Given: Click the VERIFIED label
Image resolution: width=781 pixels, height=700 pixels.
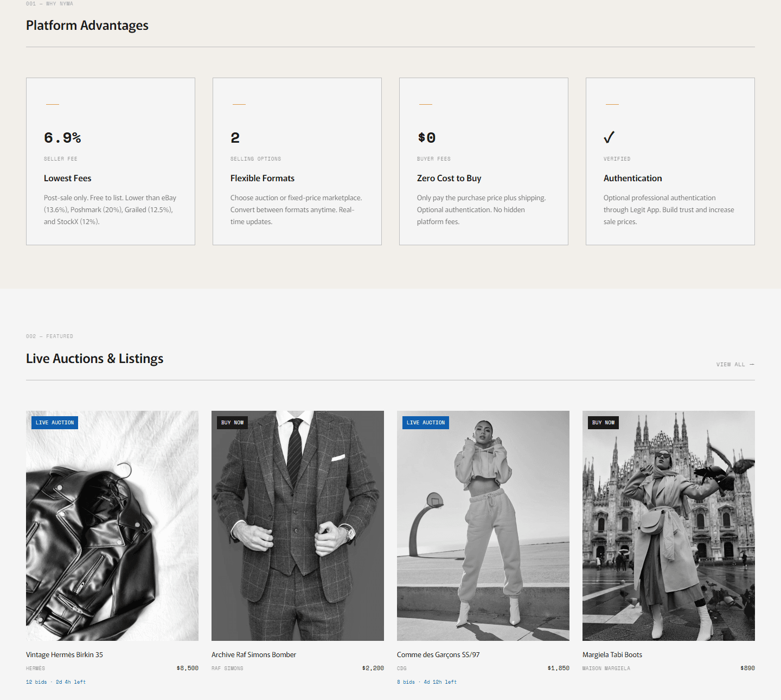Looking at the screenshot, I should [617, 159].
